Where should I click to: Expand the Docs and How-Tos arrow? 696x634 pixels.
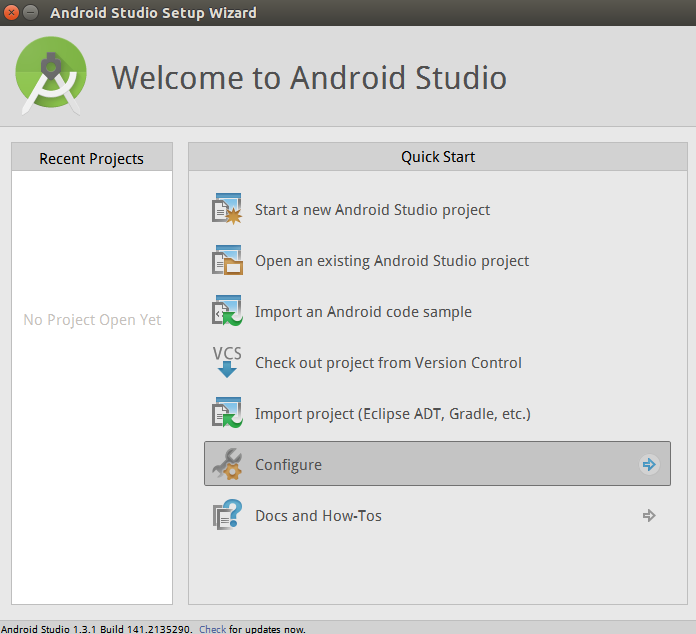click(649, 516)
